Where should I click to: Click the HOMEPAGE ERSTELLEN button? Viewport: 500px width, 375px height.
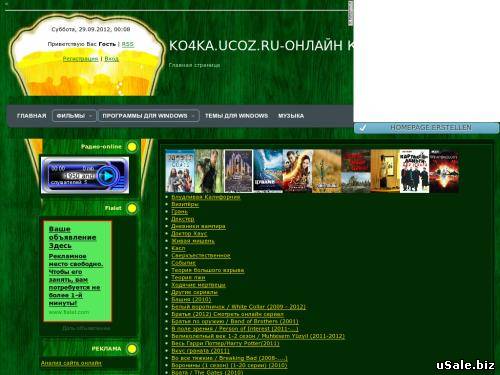tap(427, 128)
